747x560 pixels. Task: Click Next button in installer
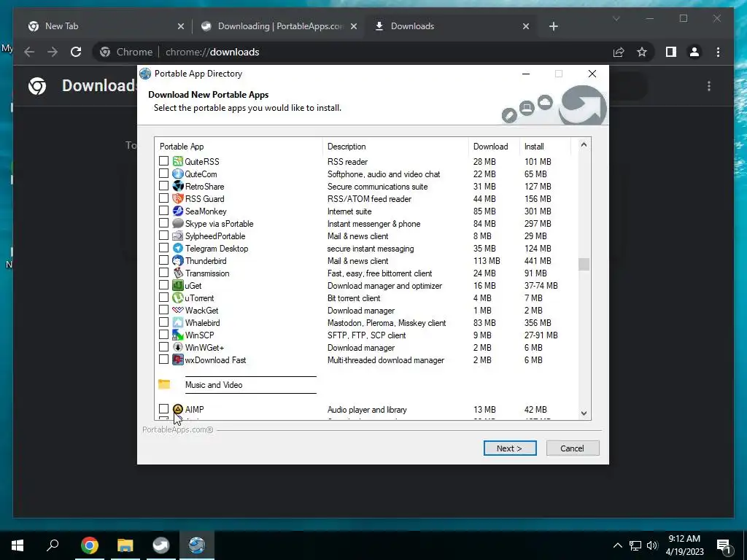tap(510, 448)
